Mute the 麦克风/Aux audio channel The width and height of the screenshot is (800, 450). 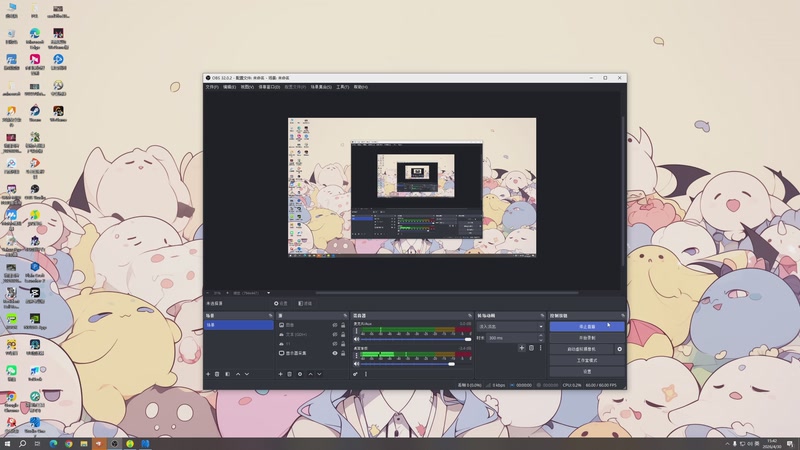click(x=357, y=339)
